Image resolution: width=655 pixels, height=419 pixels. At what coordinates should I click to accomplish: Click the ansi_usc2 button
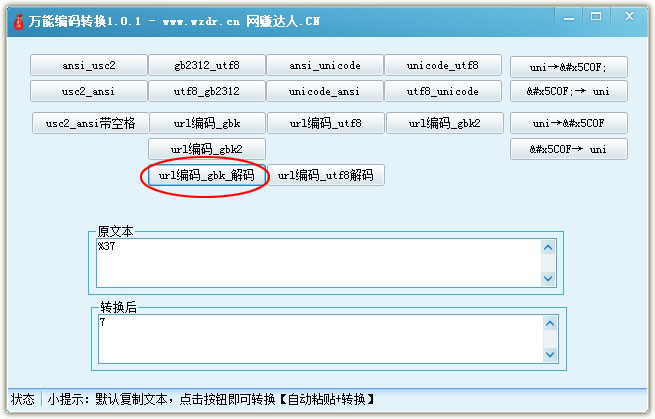point(89,66)
